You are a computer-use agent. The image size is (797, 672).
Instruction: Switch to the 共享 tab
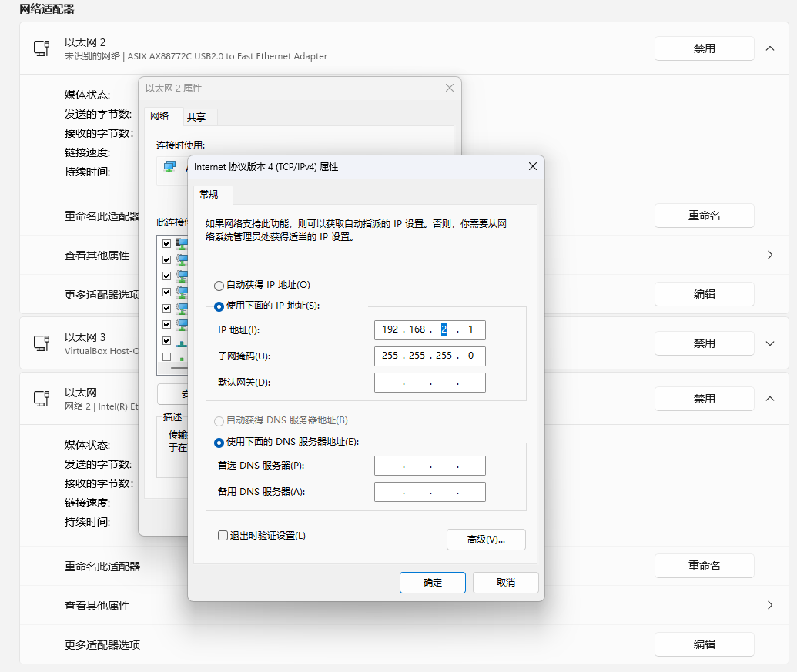click(197, 116)
